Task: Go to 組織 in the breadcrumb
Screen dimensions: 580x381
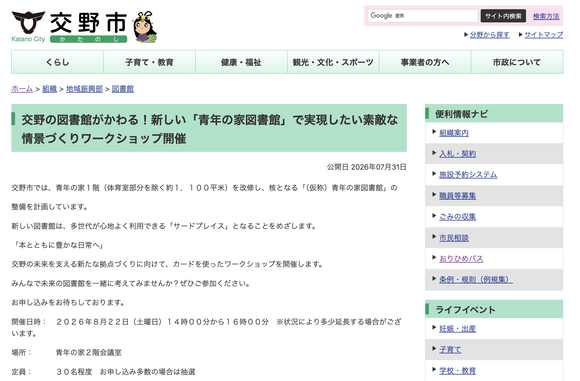Action: click(x=50, y=89)
